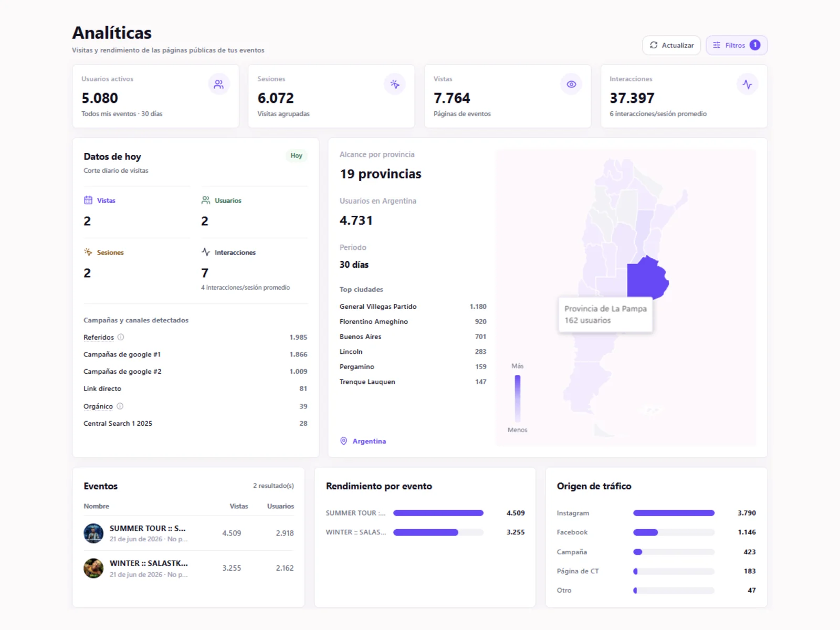Click the Hoy badge in Datos de hoy
Image resolution: width=840 pixels, height=630 pixels.
click(x=297, y=155)
